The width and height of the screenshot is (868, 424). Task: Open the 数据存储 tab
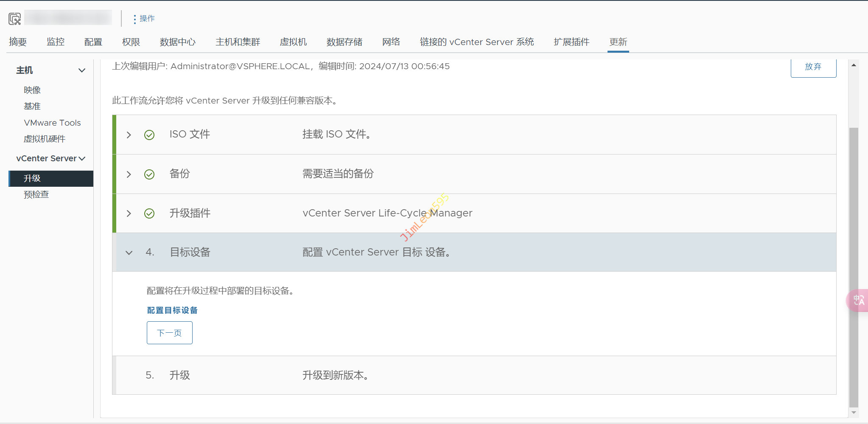344,42
